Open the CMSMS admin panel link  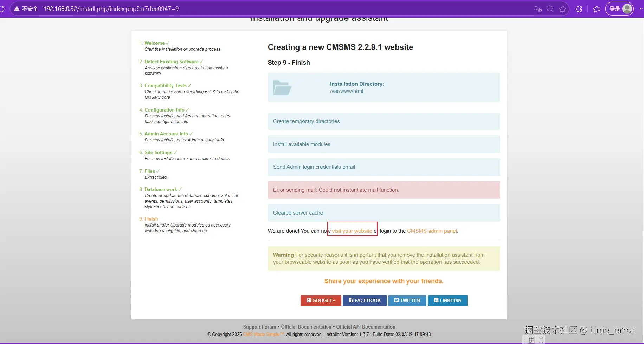point(432,231)
